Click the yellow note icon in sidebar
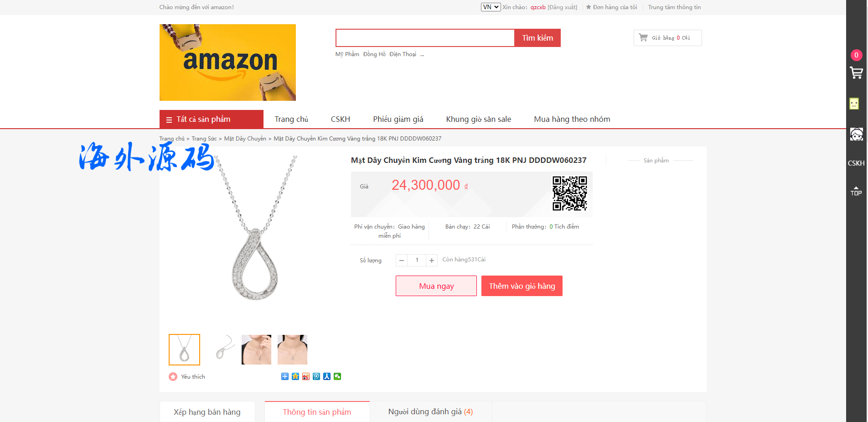This screenshot has width=868, height=422. coord(854,104)
